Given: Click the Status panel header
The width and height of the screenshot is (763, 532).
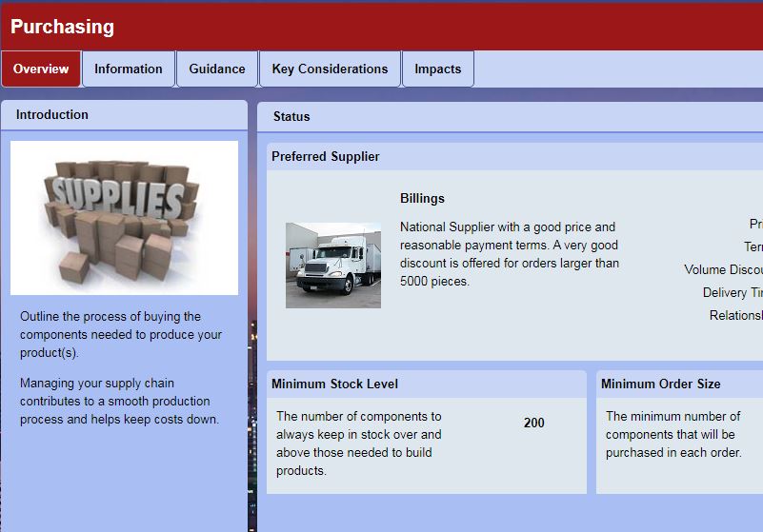Looking at the screenshot, I should coord(510,117).
